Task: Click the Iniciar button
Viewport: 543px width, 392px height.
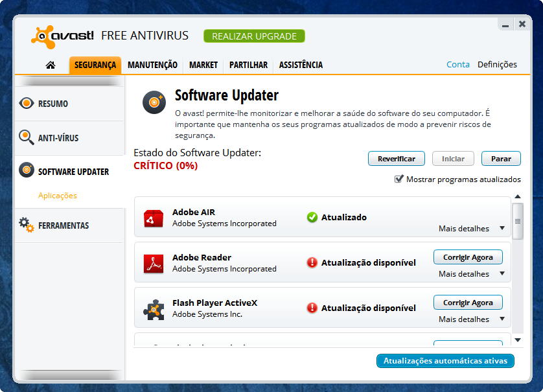Action: pyautogui.click(x=453, y=159)
